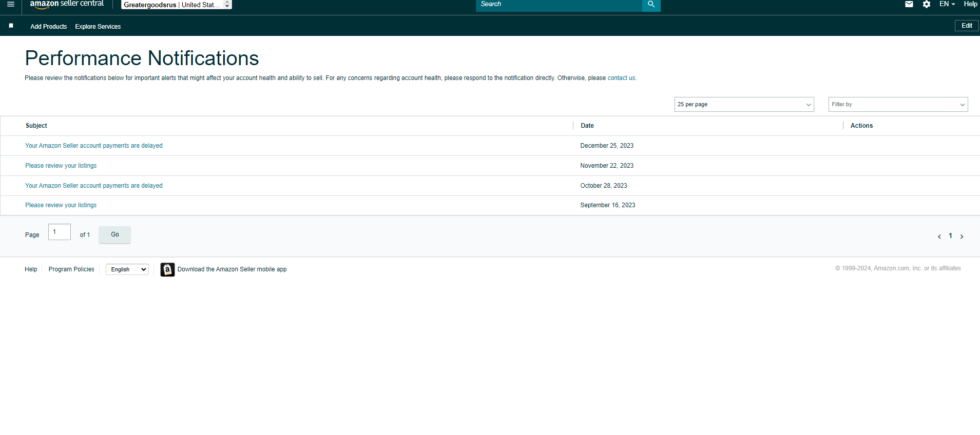Click the previous page chevron

(x=939, y=236)
